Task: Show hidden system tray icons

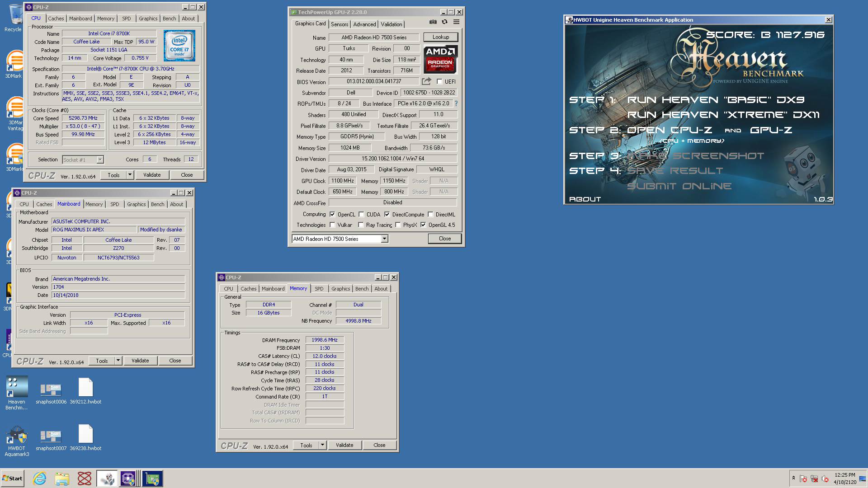Action: pos(793,478)
